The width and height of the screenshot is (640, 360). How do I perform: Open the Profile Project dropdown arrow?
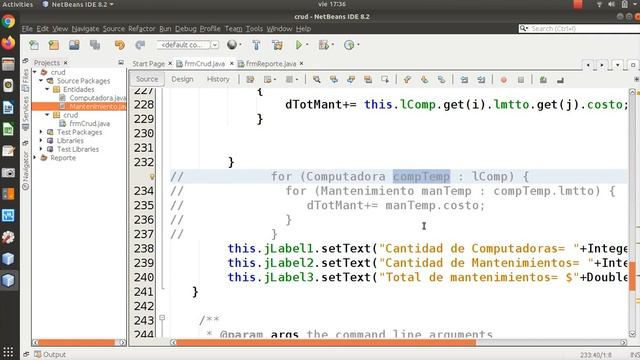358,45
